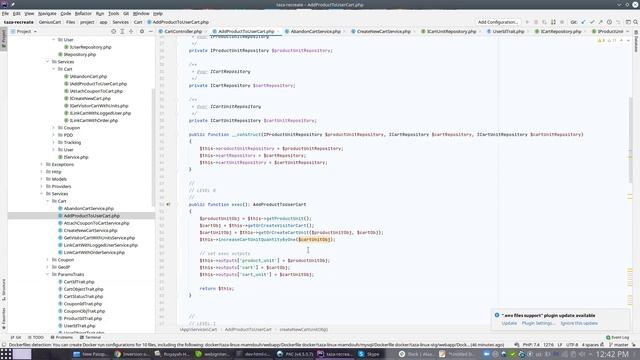The image size is (640, 360).
Task: Open the Git tool window button
Action: coord(16,337)
